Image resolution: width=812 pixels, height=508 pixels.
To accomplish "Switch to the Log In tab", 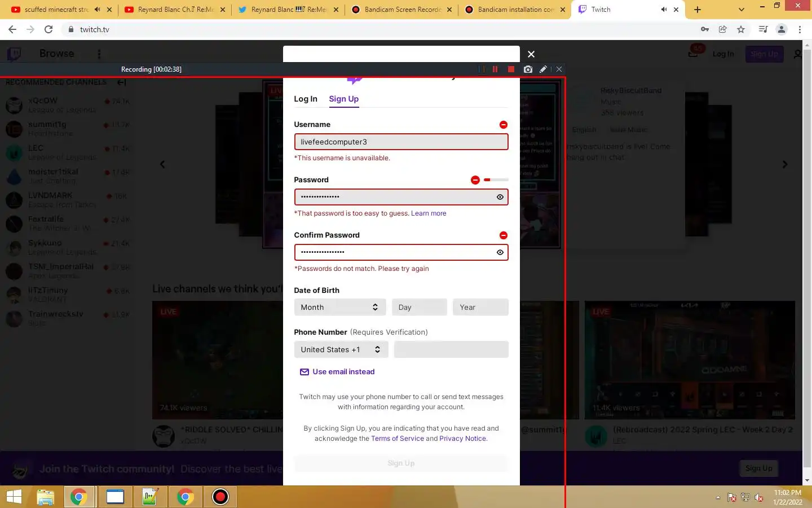I will (306, 99).
